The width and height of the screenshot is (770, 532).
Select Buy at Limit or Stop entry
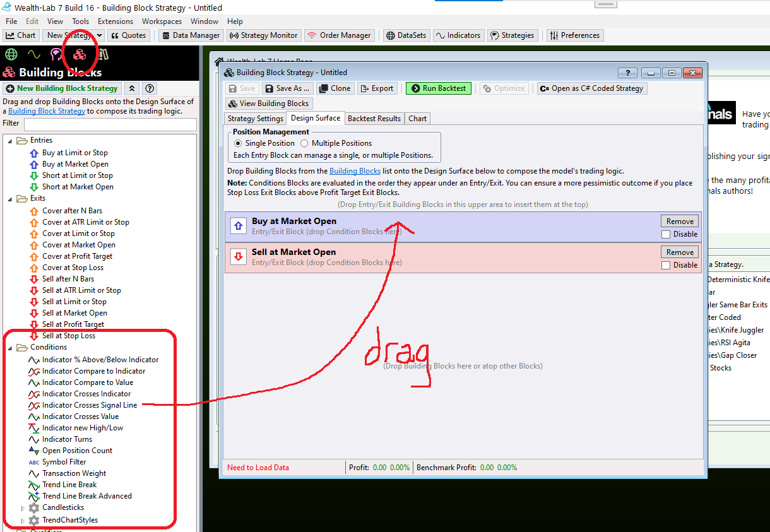tap(74, 153)
